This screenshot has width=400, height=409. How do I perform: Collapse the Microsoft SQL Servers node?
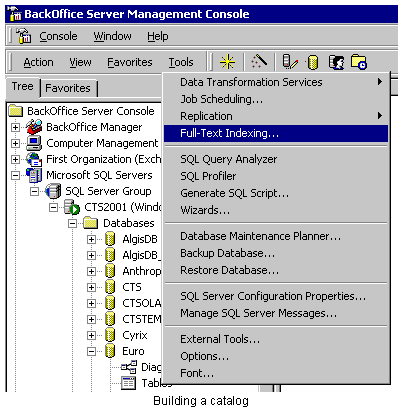15,175
